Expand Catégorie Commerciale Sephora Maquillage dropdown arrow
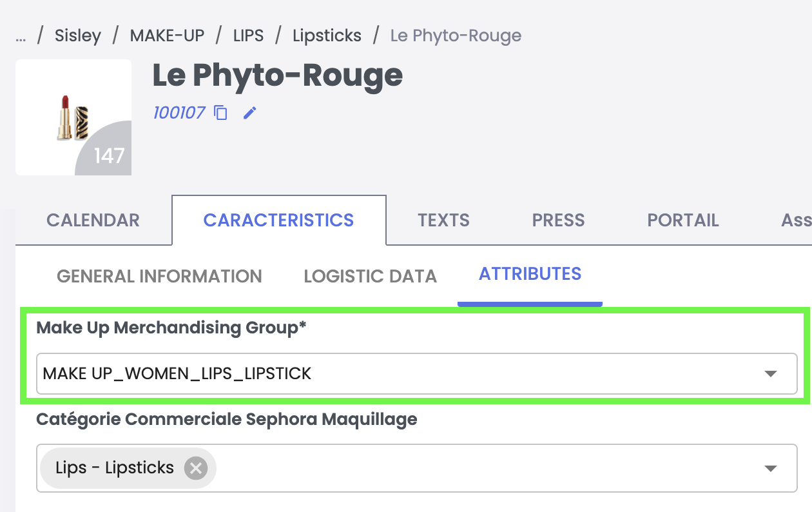812x512 pixels. tap(770, 469)
